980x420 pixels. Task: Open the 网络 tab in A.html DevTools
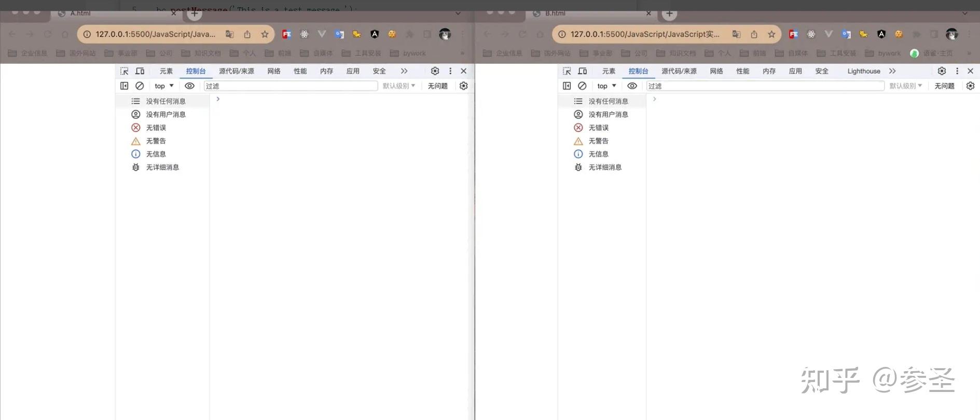[x=274, y=71]
